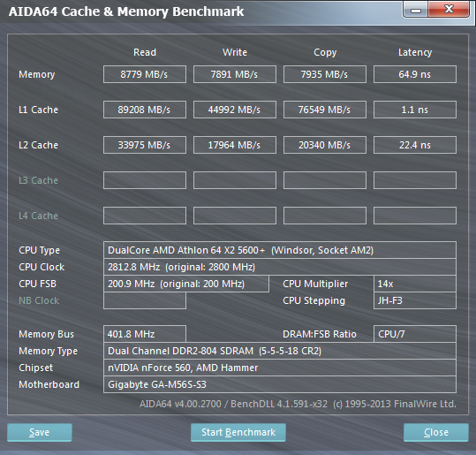Select the Motherboard Gigabyte GA-M56S-S3 field

pos(280,384)
